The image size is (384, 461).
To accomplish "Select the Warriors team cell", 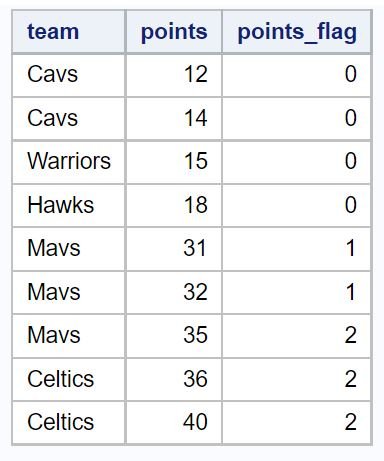I will (69, 162).
